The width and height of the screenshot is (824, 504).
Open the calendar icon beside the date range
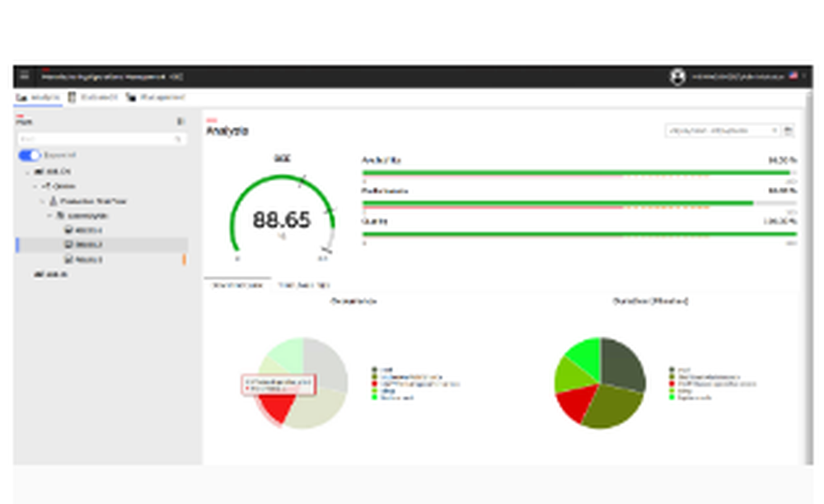(789, 130)
